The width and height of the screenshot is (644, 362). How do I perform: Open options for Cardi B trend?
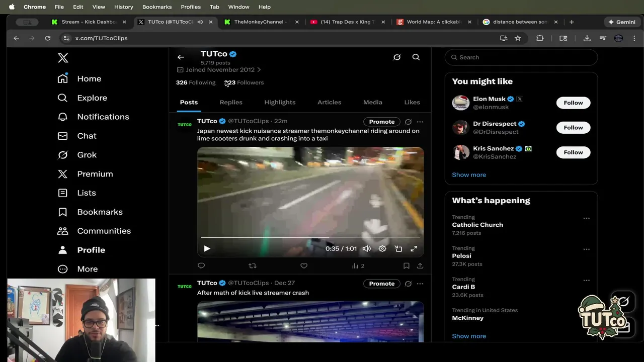point(586,280)
